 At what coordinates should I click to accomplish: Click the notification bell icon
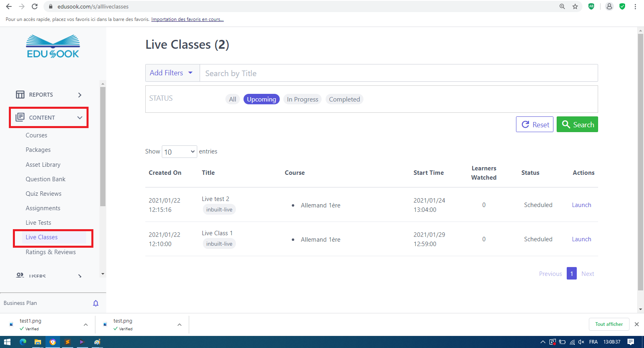[x=96, y=303]
